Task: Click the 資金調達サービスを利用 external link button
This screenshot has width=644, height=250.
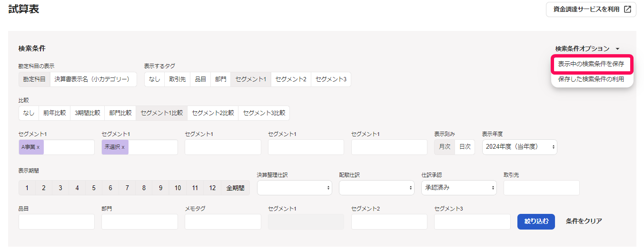Action: (x=591, y=9)
